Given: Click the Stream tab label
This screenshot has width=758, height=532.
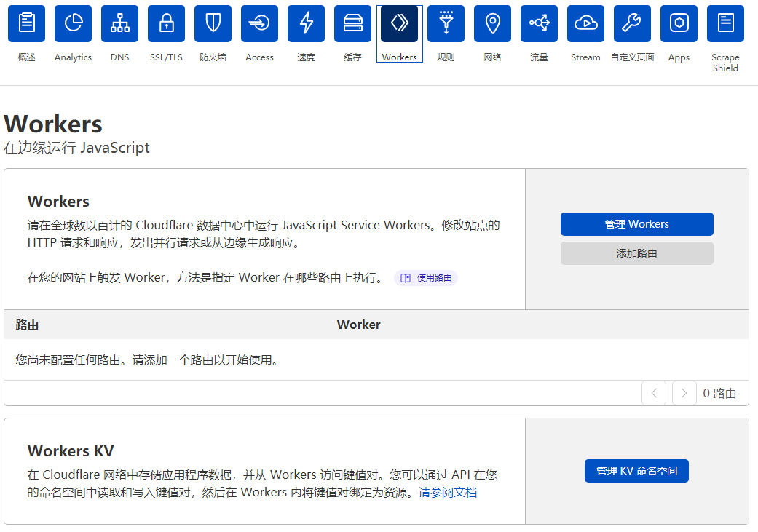Looking at the screenshot, I should [585, 57].
